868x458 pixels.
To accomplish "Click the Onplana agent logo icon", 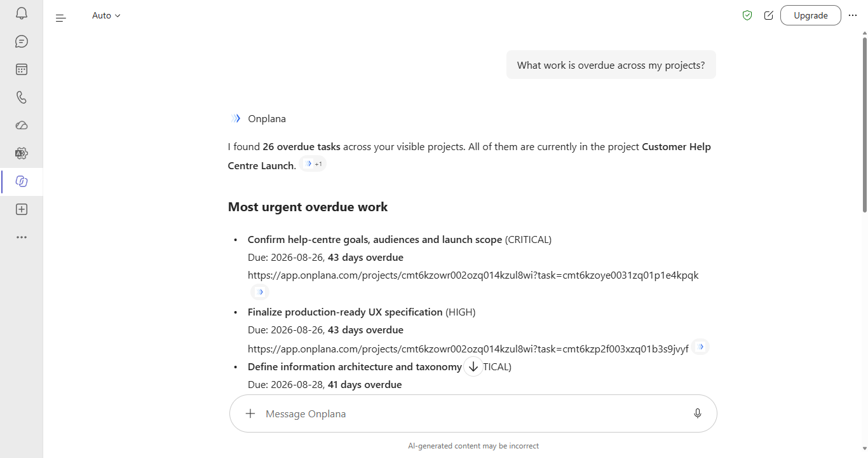I will click(x=236, y=118).
